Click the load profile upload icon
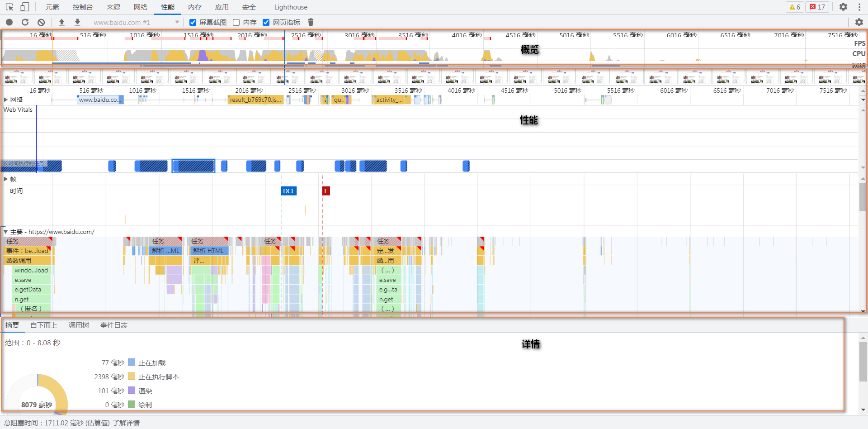This screenshot has height=429, width=868. [62, 22]
